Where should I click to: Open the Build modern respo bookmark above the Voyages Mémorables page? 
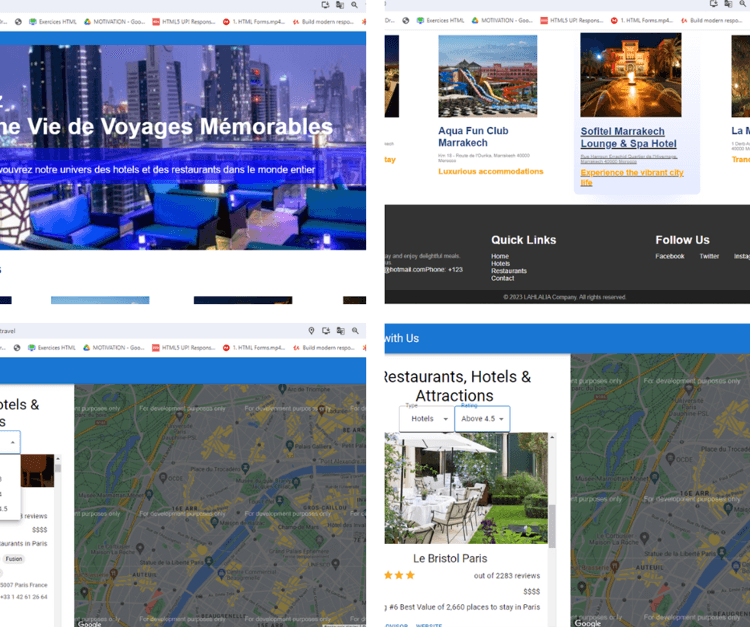click(323, 22)
